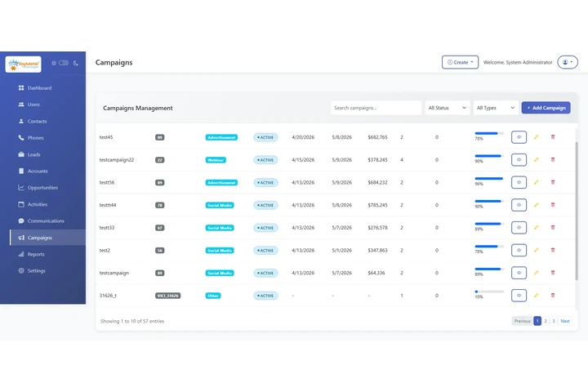This screenshot has width=588, height=392.
Task: Expand the All Types filter dropdown
Action: pyautogui.click(x=496, y=108)
